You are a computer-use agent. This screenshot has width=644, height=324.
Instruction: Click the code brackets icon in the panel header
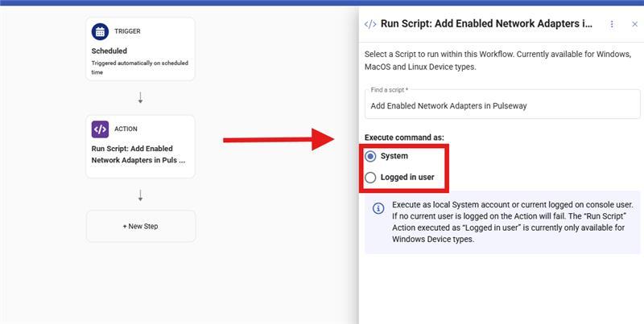pyautogui.click(x=370, y=24)
